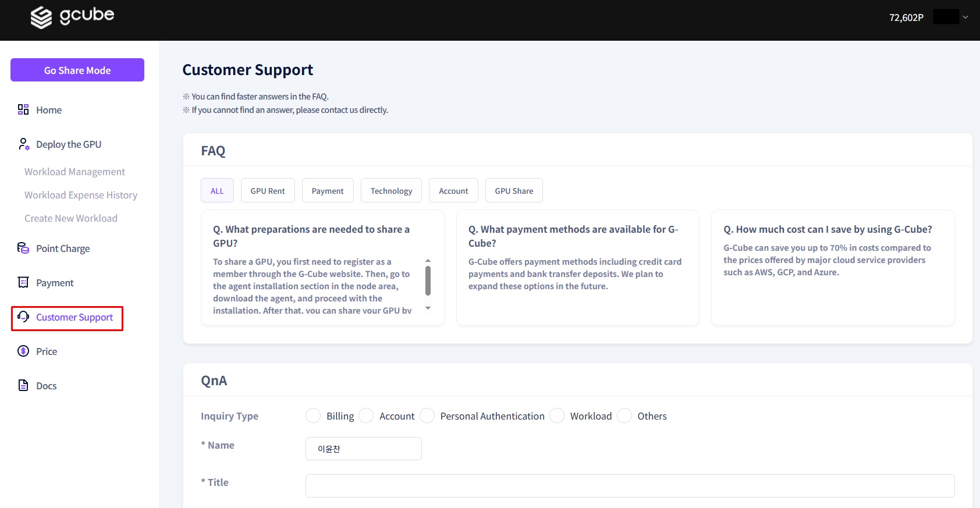
Task: Choose Personal Authentication inquiry type
Action: (427, 415)
